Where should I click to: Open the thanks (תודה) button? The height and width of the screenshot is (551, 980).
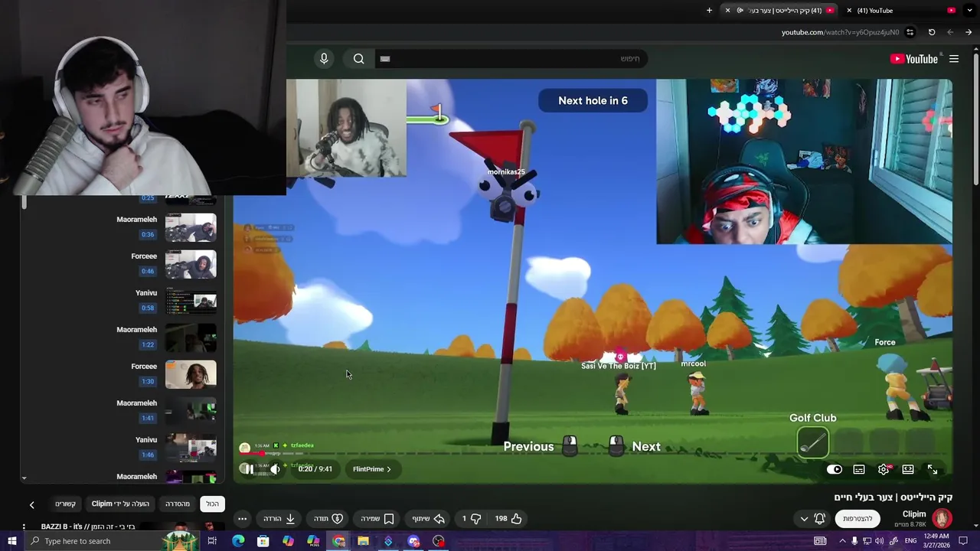pyautogui.click(x=328, y=518)
